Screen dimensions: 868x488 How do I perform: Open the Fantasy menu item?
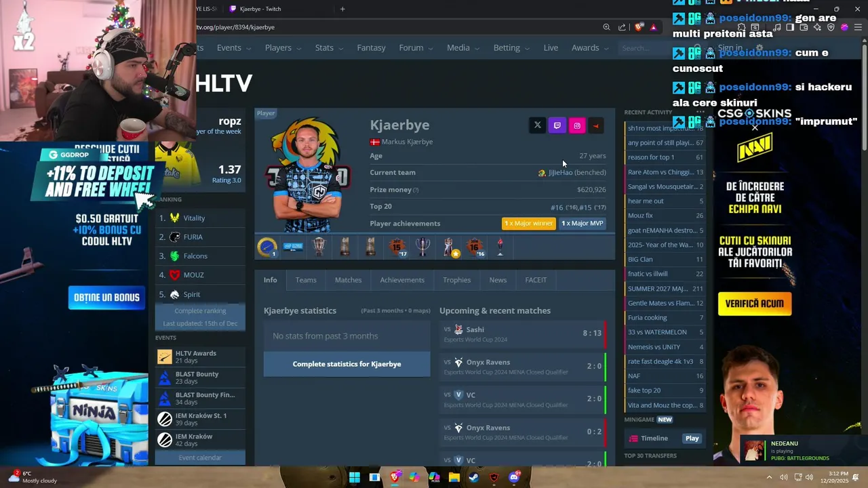click(x=371, y=48)
